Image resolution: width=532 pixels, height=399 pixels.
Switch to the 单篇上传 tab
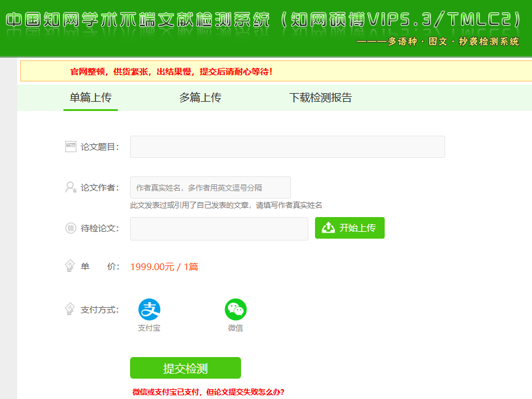pos(91,97)
